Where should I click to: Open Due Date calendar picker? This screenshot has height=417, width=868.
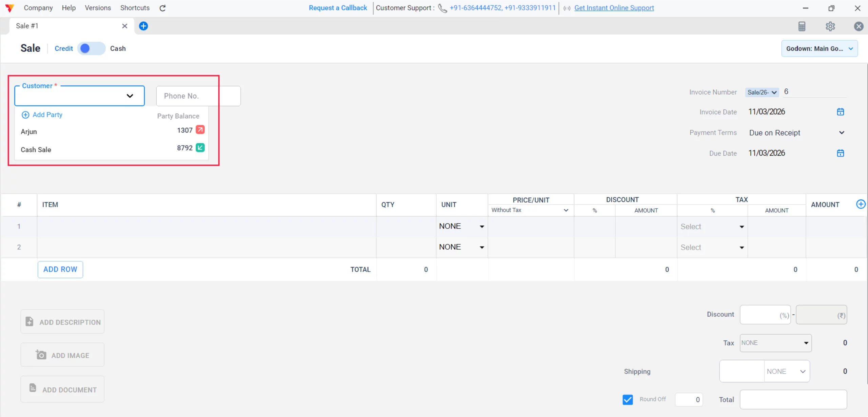pos(840,153)
